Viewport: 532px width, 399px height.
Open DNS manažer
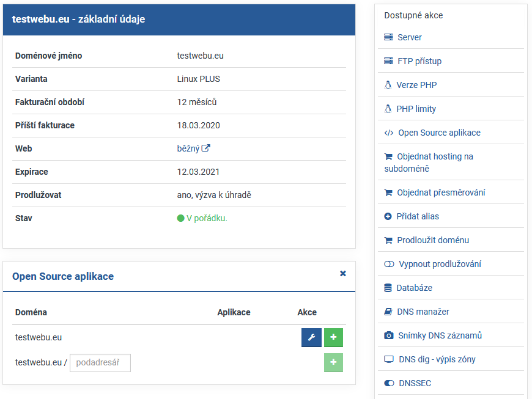423,312
